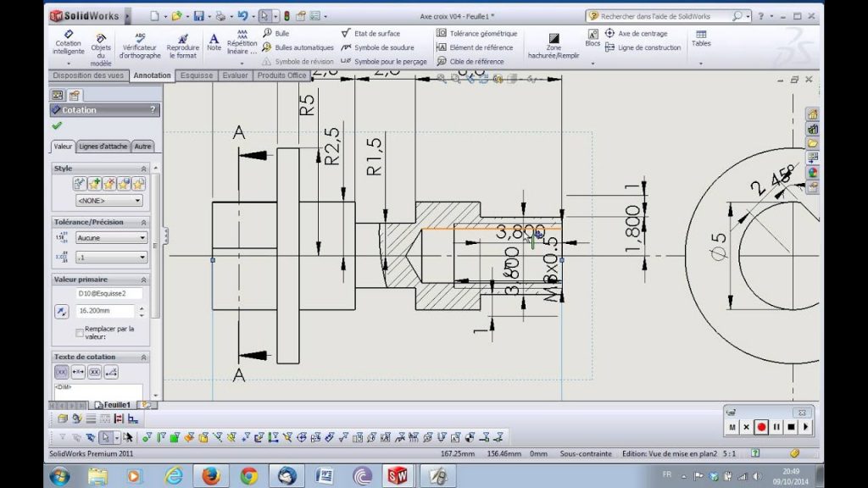
Task: Insert Ligne de construction
Action: [643, 47]
